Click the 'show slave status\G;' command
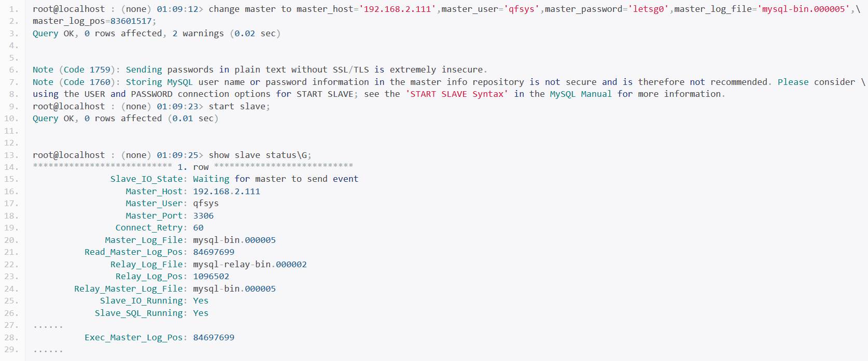 pos(260,155)
